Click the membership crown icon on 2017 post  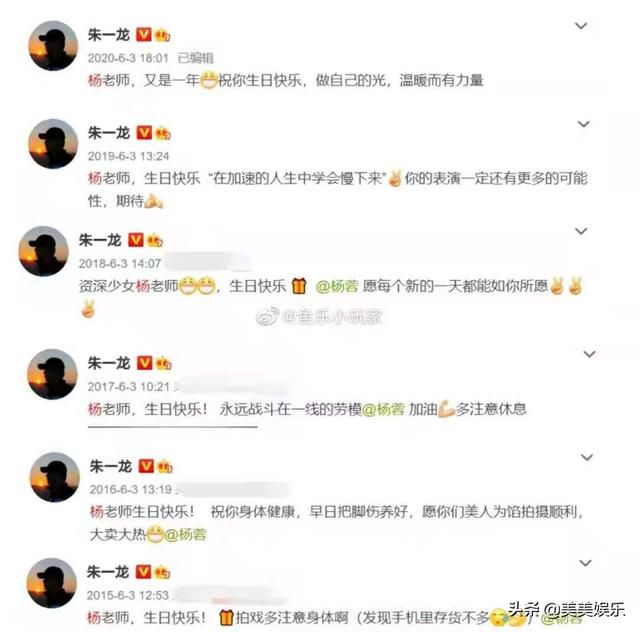(x=163, y=363)
